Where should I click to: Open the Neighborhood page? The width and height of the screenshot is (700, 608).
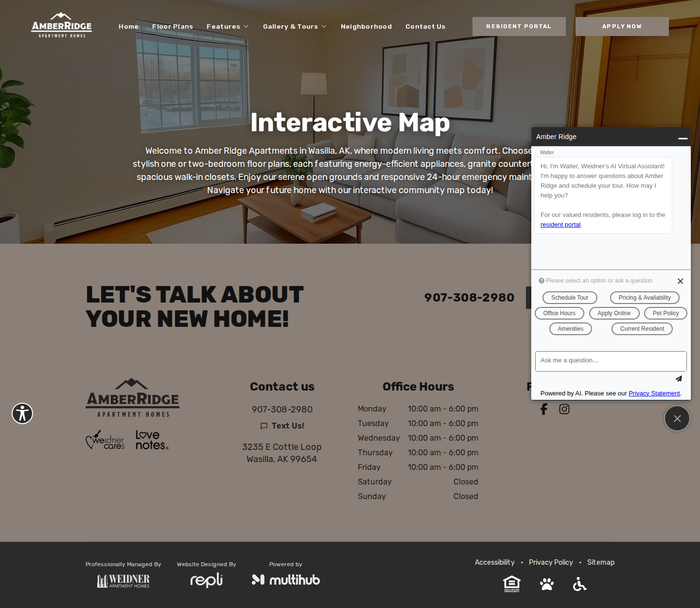tap(367, 27)
